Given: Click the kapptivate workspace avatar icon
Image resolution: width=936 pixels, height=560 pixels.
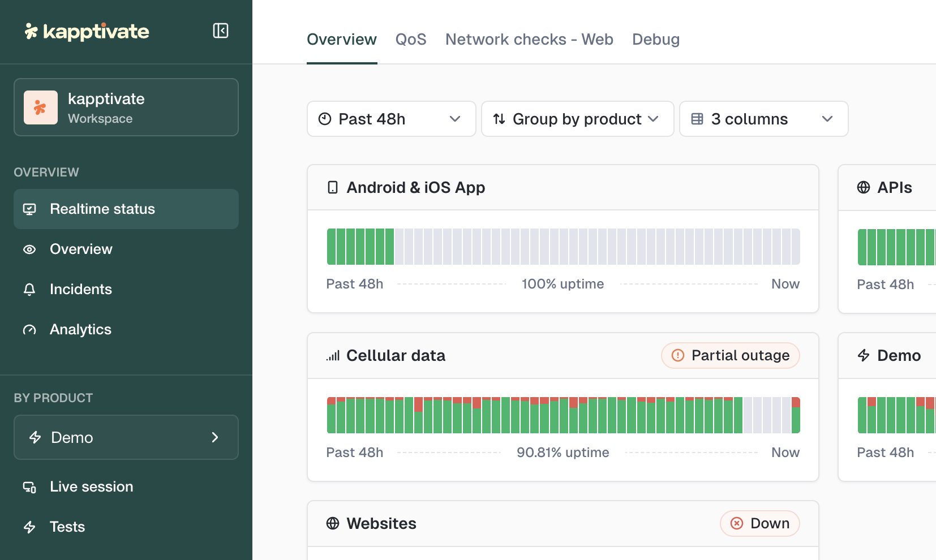Looking at the screenshot, I should click(40, 107).
